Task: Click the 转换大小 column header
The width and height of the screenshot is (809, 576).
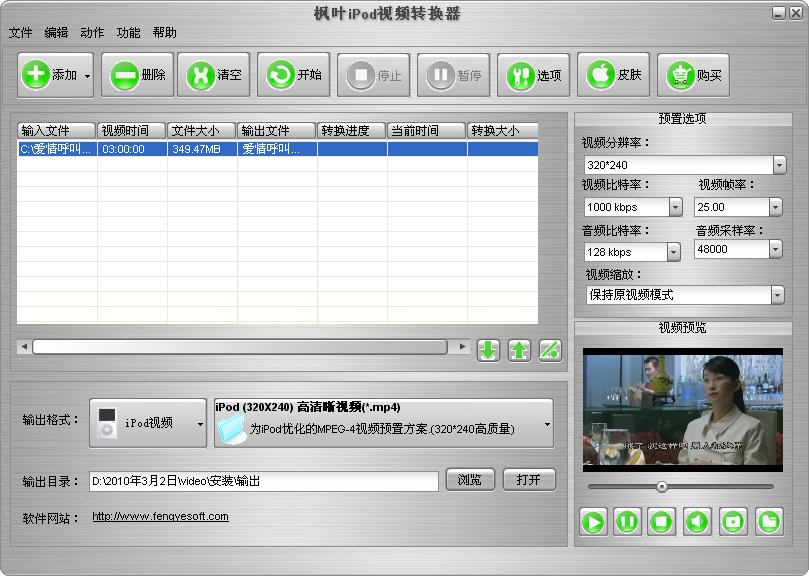Action: [503, 131]
